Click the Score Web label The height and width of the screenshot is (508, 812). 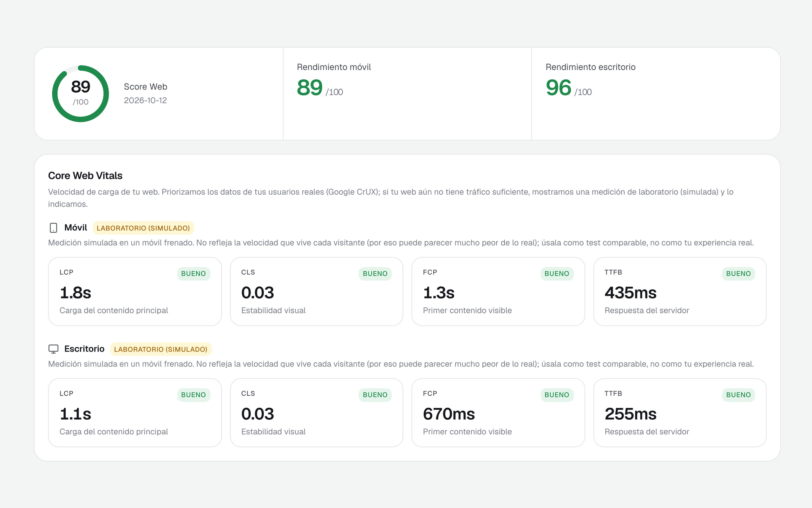tap(146, 87)
